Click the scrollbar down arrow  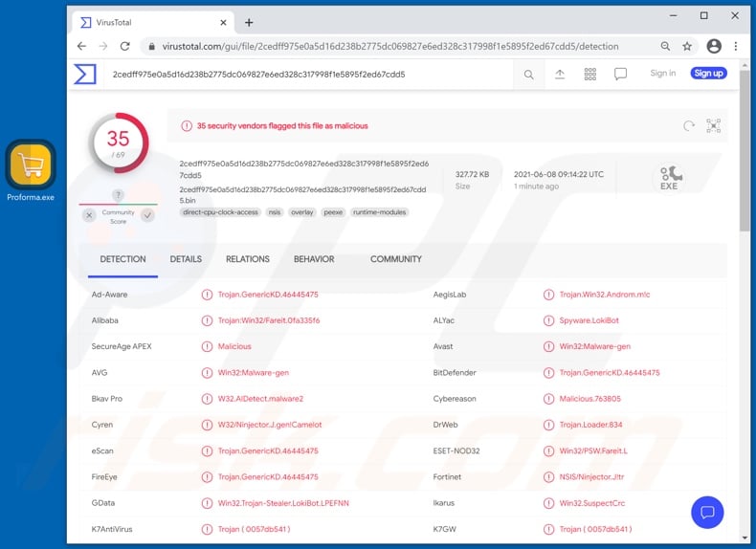(x=745, y=538)
